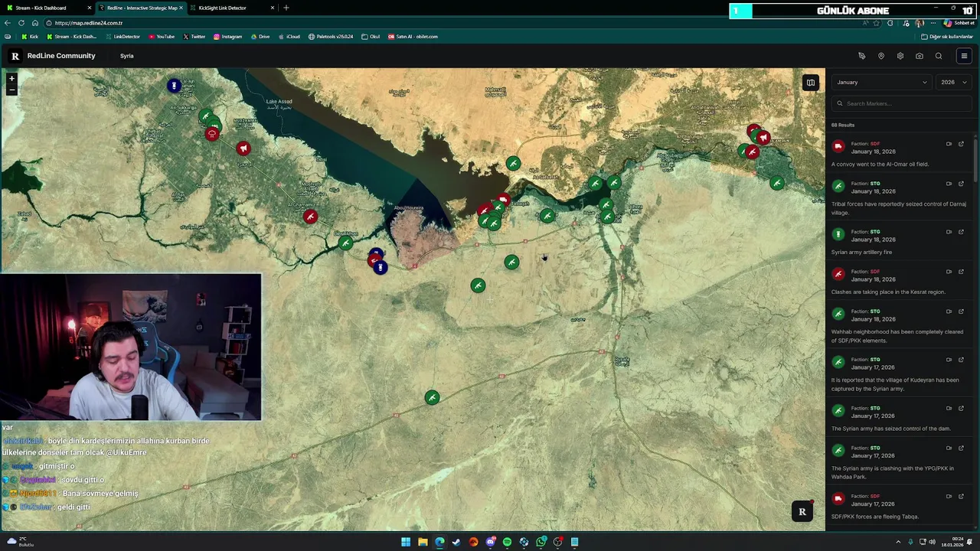980x551 pixels.
Task: Click the location pin icon in header
Action: click(x=880, y=56)
